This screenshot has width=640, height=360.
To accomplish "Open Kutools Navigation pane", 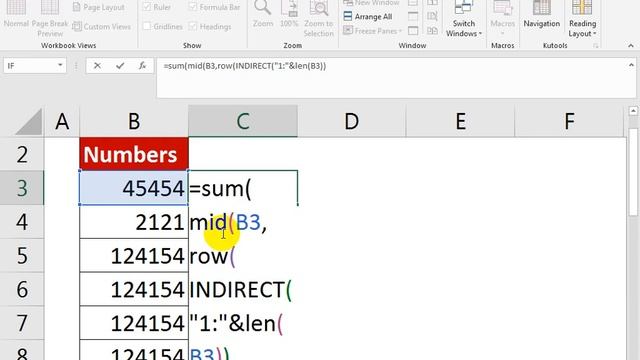I will tap(542, 15).
